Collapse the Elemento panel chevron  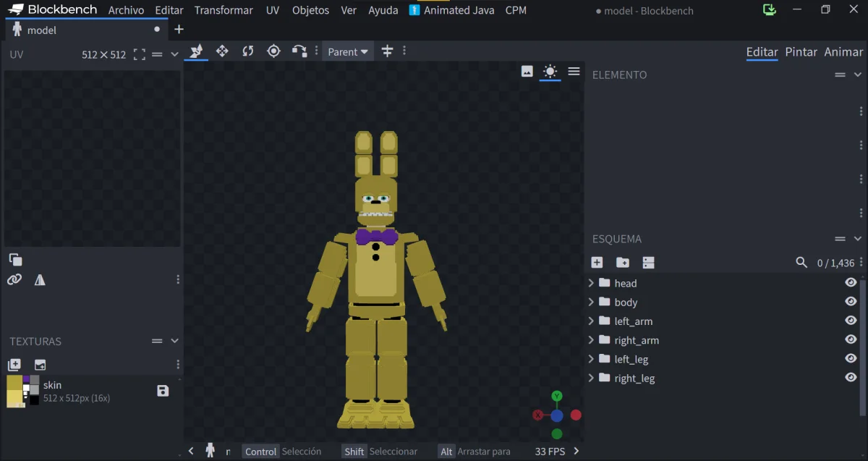(x=858, y=75)
